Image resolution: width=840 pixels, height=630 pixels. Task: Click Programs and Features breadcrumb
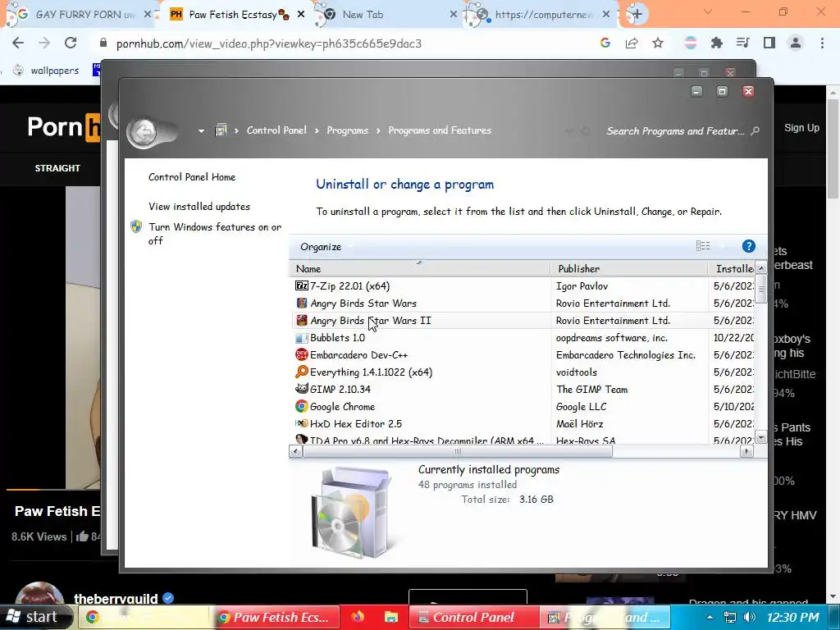click(x=440, y=130)
